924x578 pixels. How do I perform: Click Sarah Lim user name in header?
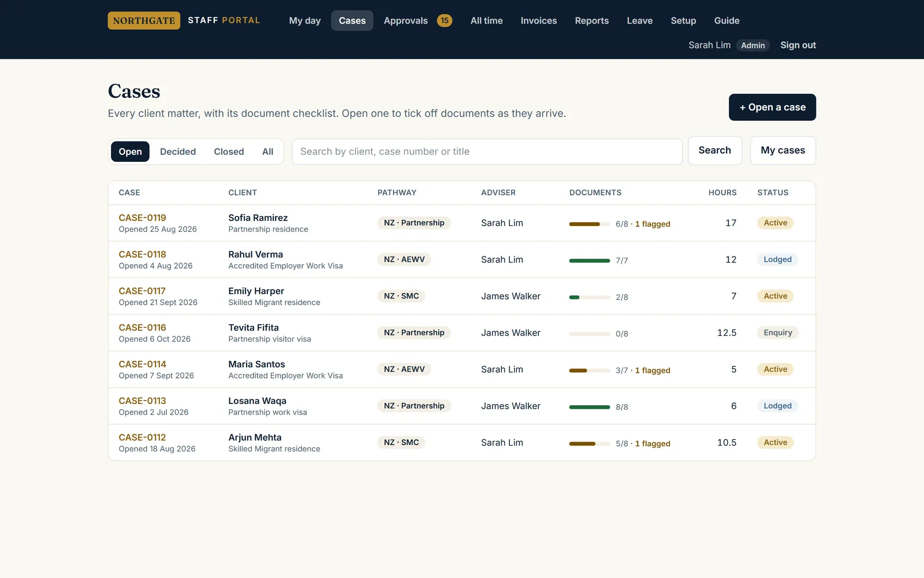pyautogui.click(x=709, y=45)
